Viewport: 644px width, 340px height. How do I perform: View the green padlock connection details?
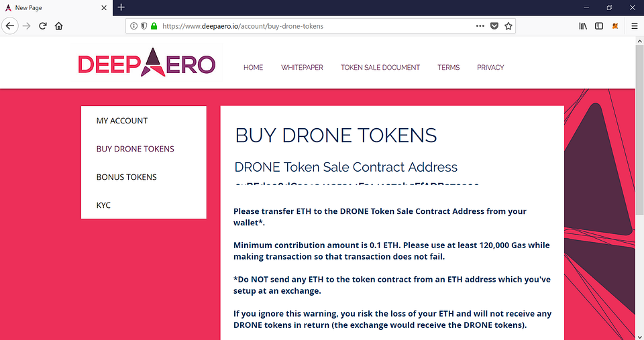[x=154, y=26]
